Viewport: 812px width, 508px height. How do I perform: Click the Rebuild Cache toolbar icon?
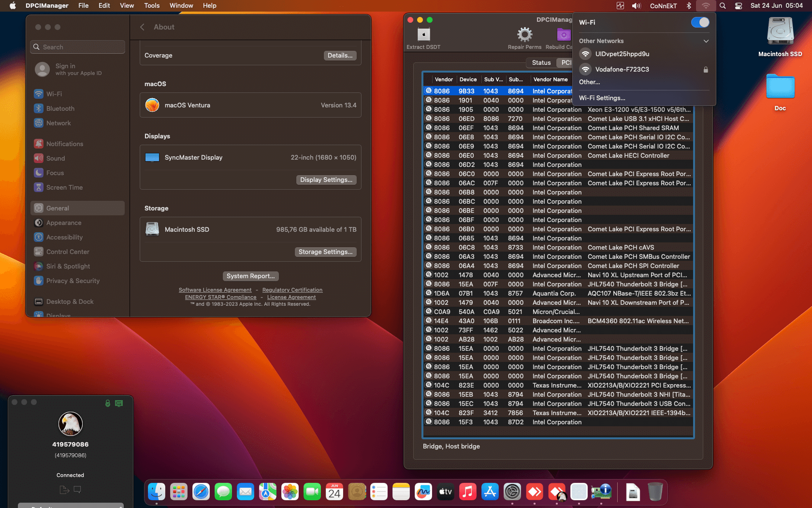[563, 35]
